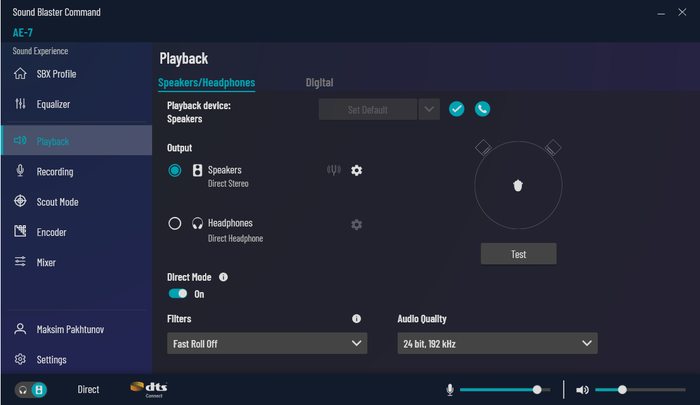Screen dimensions: 700x405
Task: Click the Direct label in bottom bar
Action: 88,389
